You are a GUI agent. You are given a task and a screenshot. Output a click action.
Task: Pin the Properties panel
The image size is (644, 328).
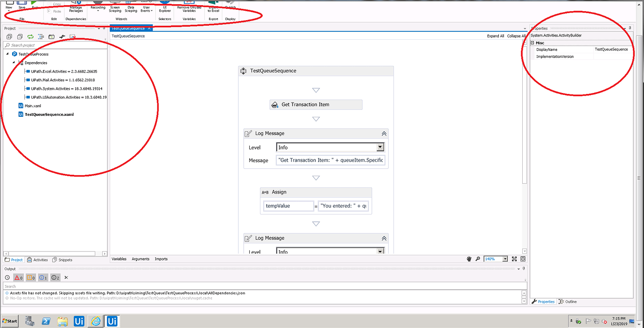[629, 28]
